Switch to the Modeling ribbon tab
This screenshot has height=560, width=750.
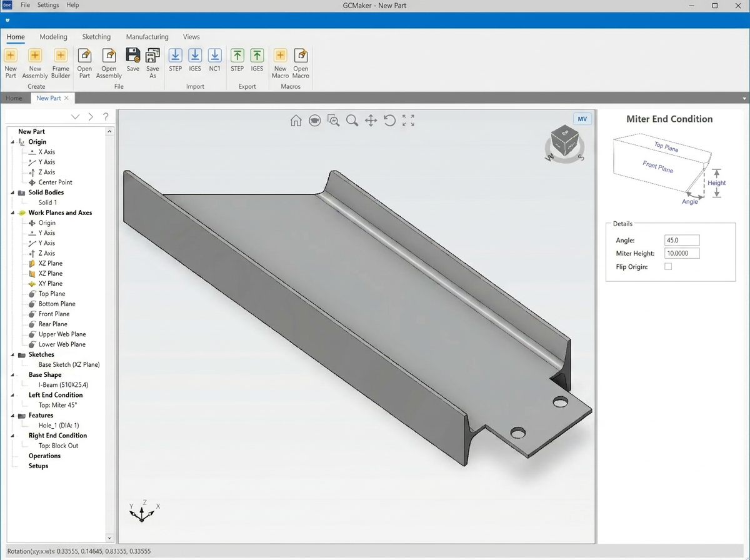(x=53, y=37)
